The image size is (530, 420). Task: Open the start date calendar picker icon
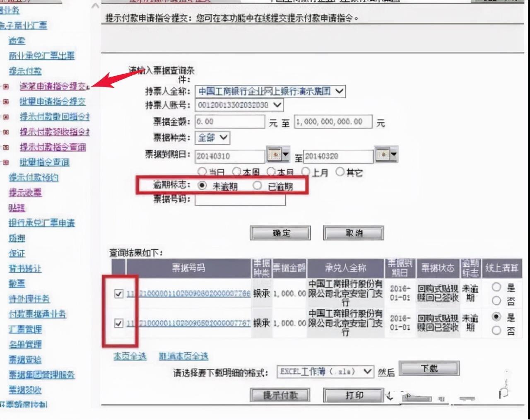click(275, 154)
